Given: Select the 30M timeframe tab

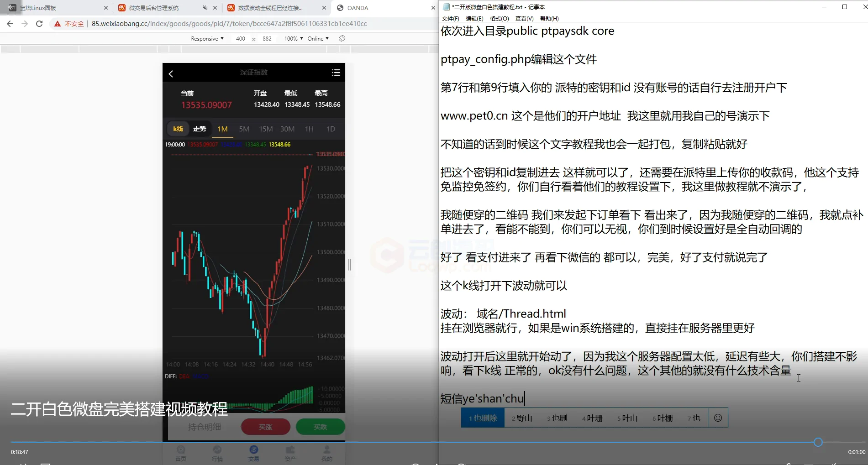Looking at the screenshot, I should coord(287,129).
